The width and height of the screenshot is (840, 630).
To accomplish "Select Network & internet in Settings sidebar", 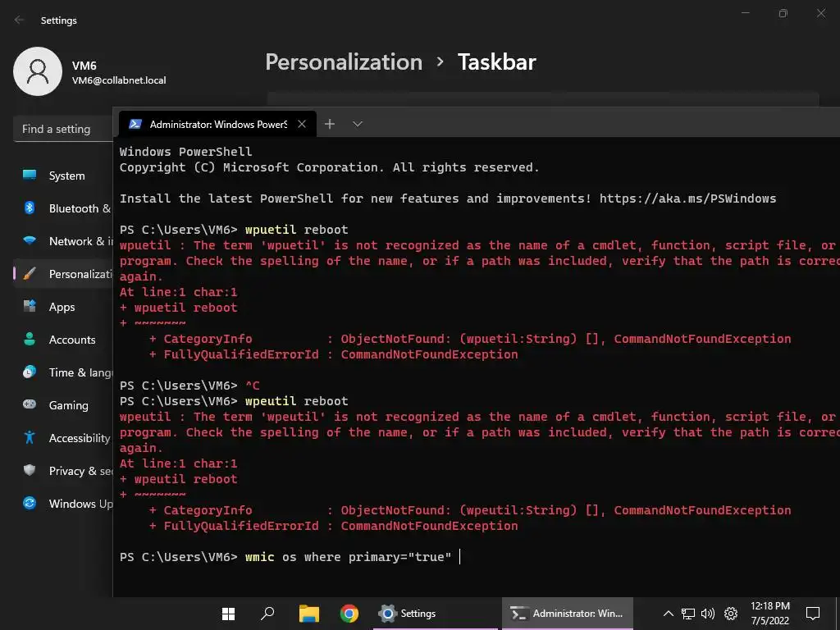I will [63, 241].
